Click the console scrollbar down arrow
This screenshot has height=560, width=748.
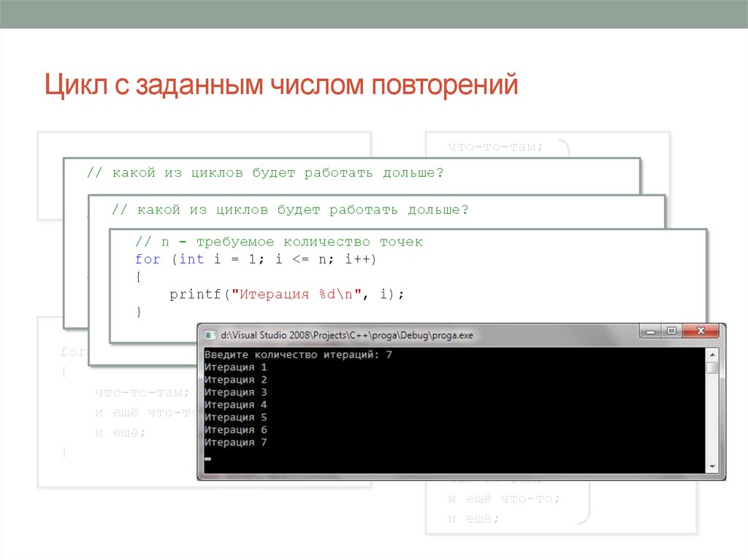click(712, 466)
